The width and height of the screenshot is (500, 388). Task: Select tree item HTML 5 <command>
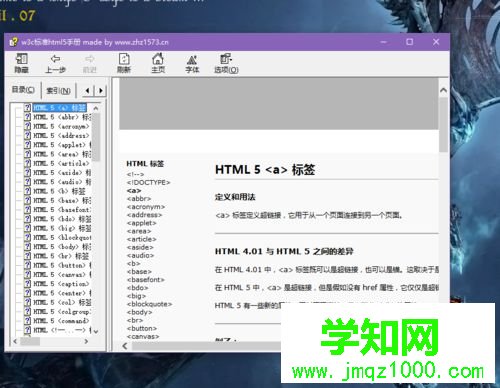point(61,321)
